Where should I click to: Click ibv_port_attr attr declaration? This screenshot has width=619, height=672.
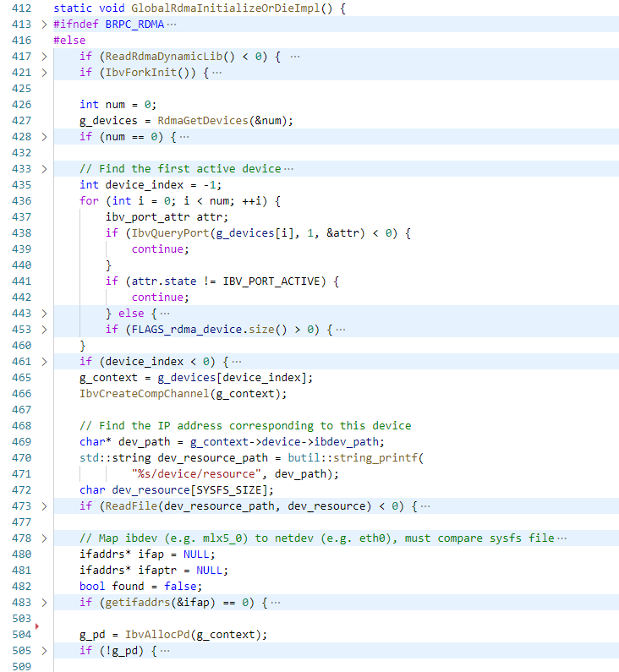click(x=167, y=217)
